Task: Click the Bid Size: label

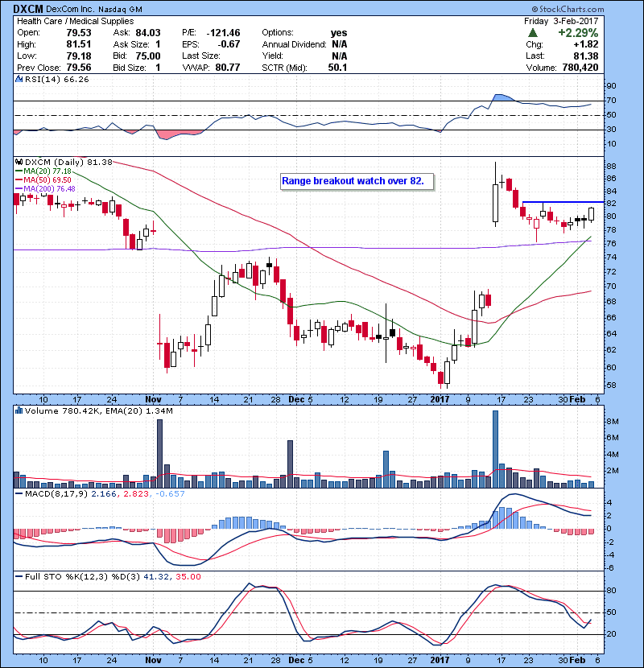Action: [x=129, y=68]
